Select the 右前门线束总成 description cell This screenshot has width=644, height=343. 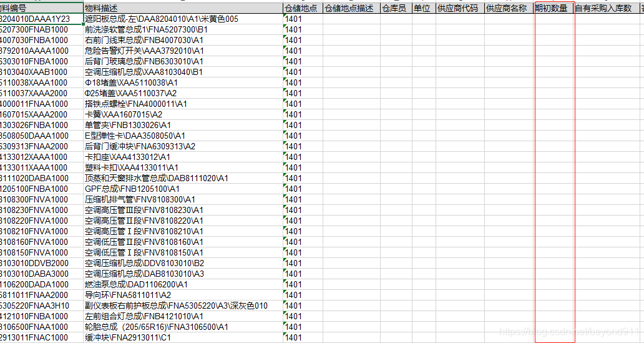click(x=183, y=41)
